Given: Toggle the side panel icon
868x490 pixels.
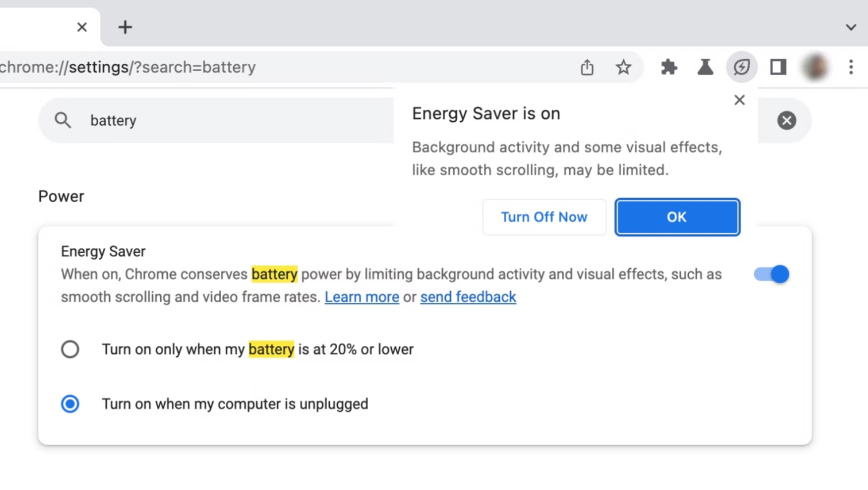Looking at the screenshot, I should tap(778, 67).
